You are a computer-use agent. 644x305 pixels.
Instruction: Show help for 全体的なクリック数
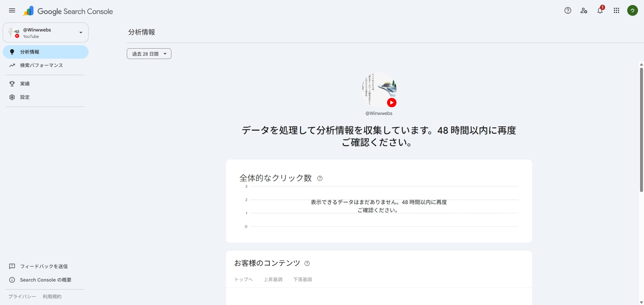(x=320, y=178)
